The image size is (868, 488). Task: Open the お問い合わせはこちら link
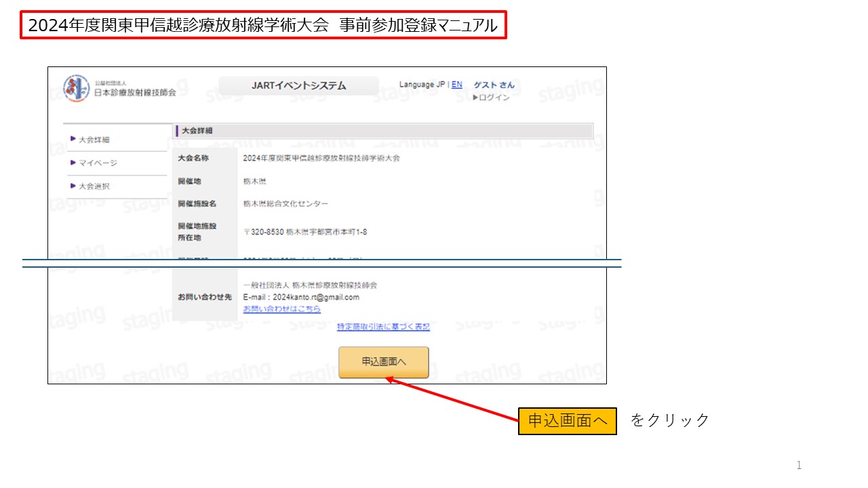click(282, 309)
